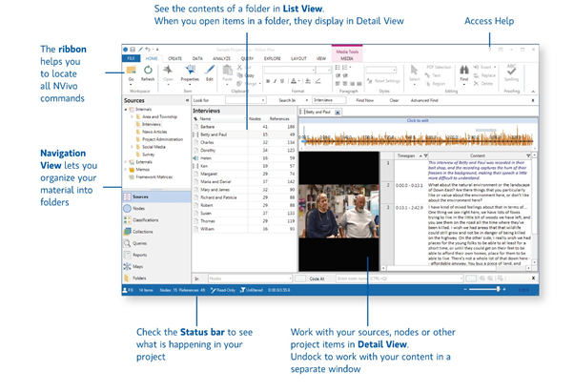Collapse the Sources navigation pane
This screenshot has width=574, height=392.
tap(187, 100)
